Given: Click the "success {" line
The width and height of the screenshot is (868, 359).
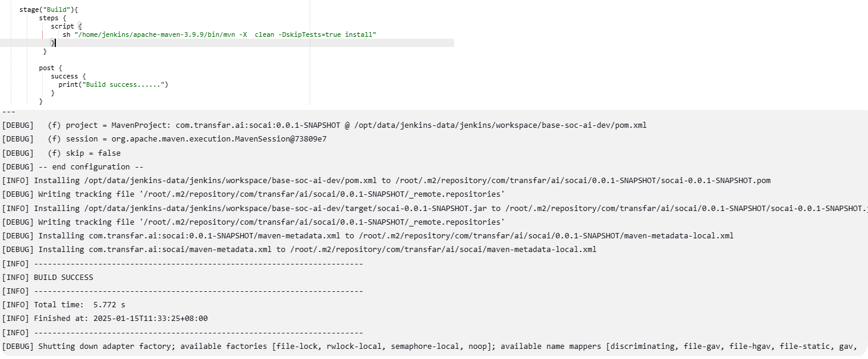Looking at the screenshot, I should click(x=68, y=77).
